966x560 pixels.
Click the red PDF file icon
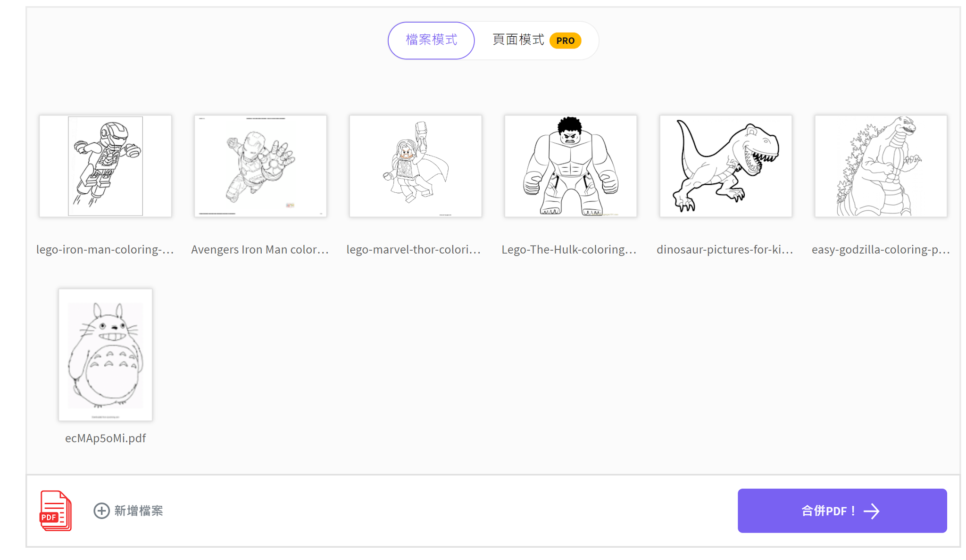56,511
